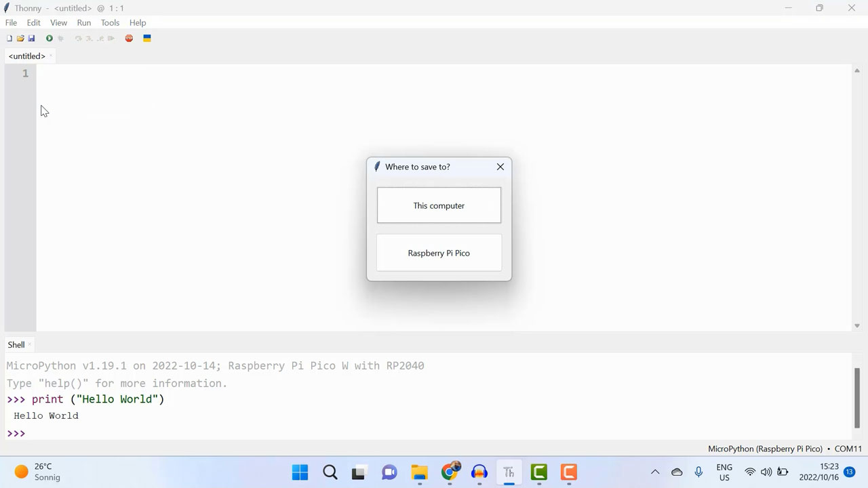
Task: Close the Shell panel tab
Action: pyautogui.click(x=30, y=345)
